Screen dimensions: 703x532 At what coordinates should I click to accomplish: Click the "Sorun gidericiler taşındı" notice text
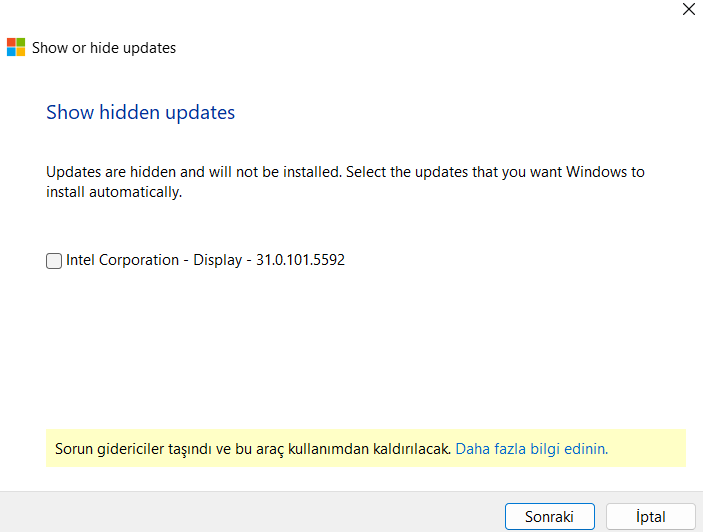pyautogui.click(x=130, y=449)
